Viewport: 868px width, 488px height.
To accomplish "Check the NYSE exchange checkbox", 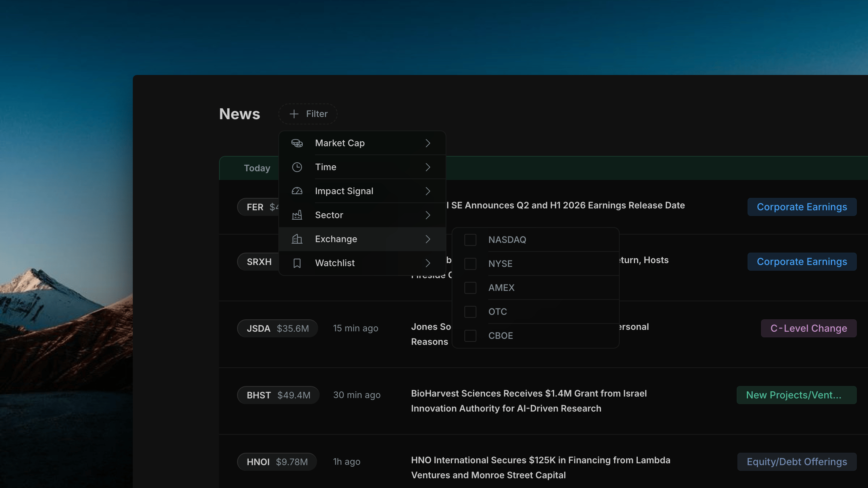I will (x=470, y=264).
